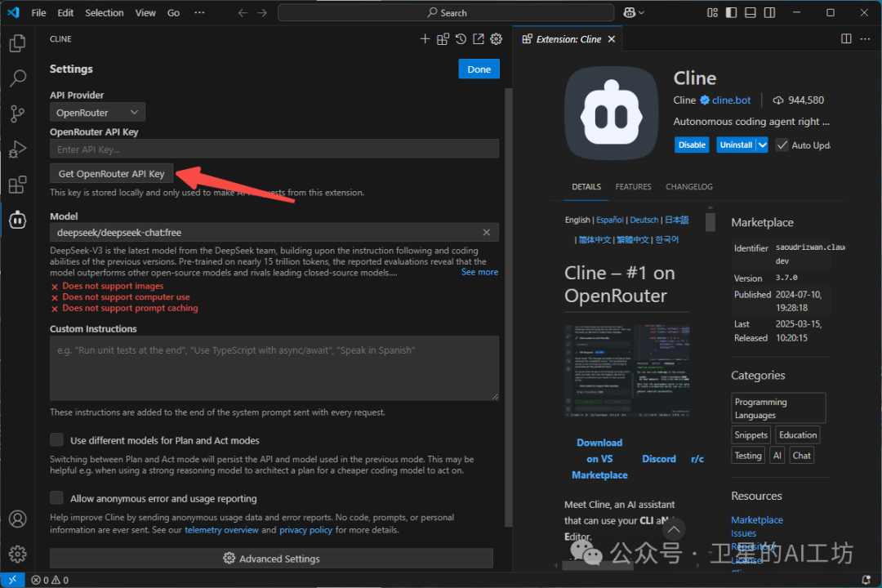Viewport: 882px width, 588px height.
Task: Open the View menu
Action: pyautogui.click(x=145, y=12)
